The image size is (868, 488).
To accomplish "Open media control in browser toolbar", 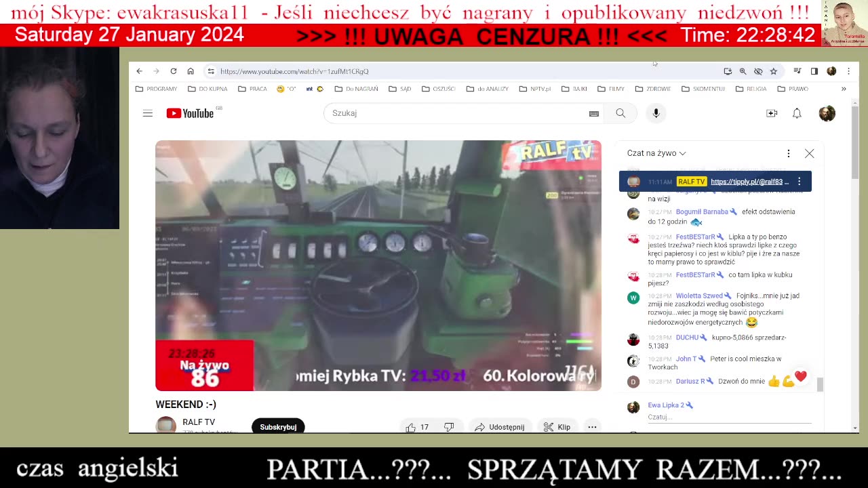I will pos(797,71).
